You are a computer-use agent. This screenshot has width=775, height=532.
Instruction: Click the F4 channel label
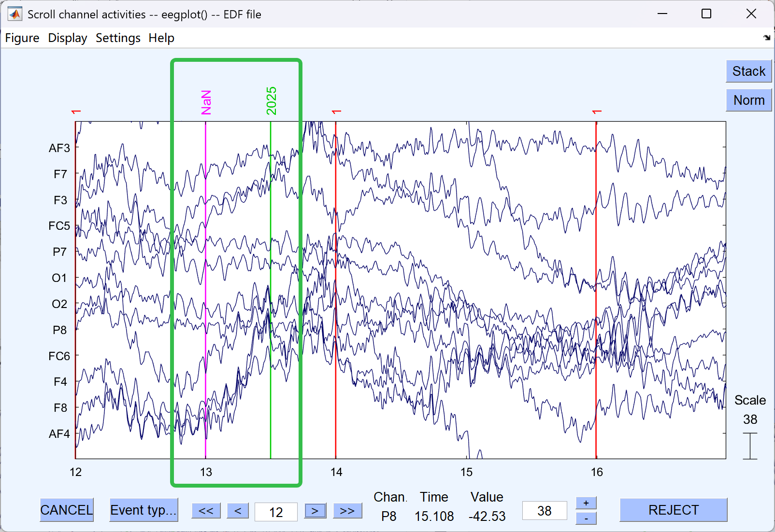(x=60, y=382)
